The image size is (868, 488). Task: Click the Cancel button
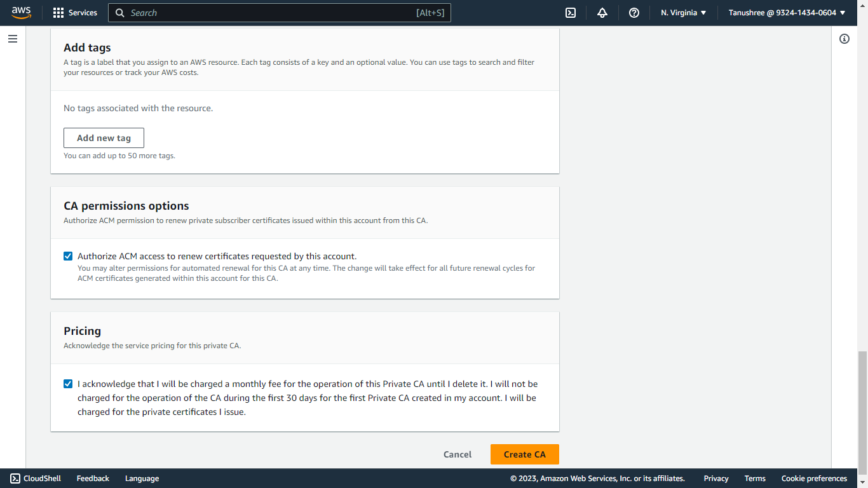point(458,454)
